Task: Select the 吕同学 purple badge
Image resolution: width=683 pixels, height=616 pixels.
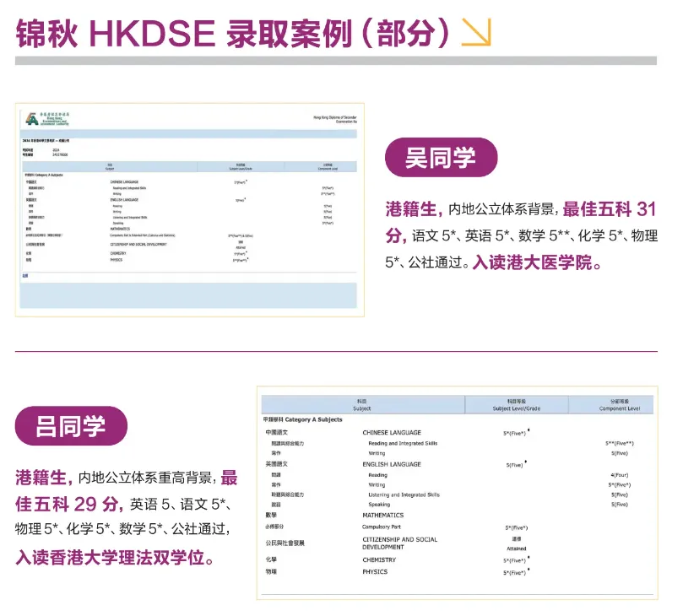Action: coord(71,426)
